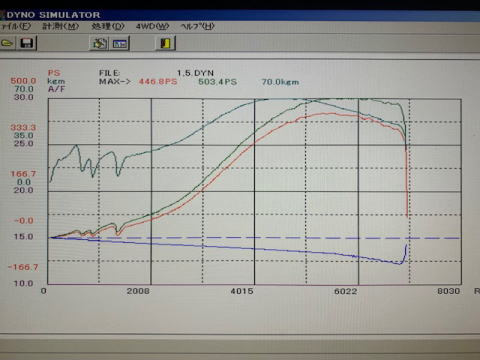Click the red PS axis legend label
480x360 pixels.
[54, 73]
